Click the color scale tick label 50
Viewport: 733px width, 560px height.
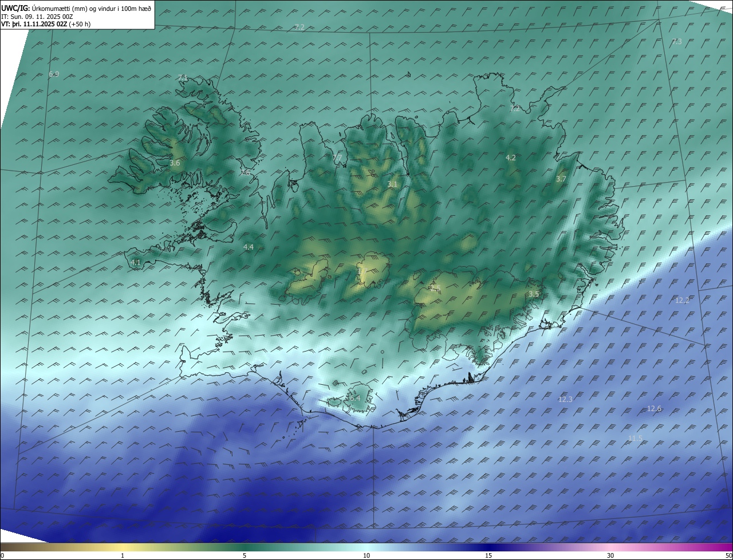pyautogui.click(x=728, y=555)
